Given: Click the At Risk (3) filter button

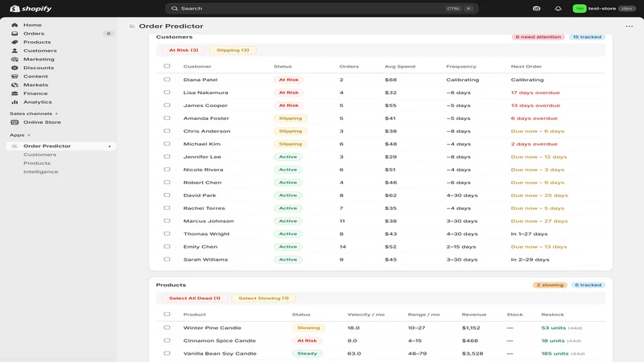Looking at the screenshot, I should (x=184, y=50).
